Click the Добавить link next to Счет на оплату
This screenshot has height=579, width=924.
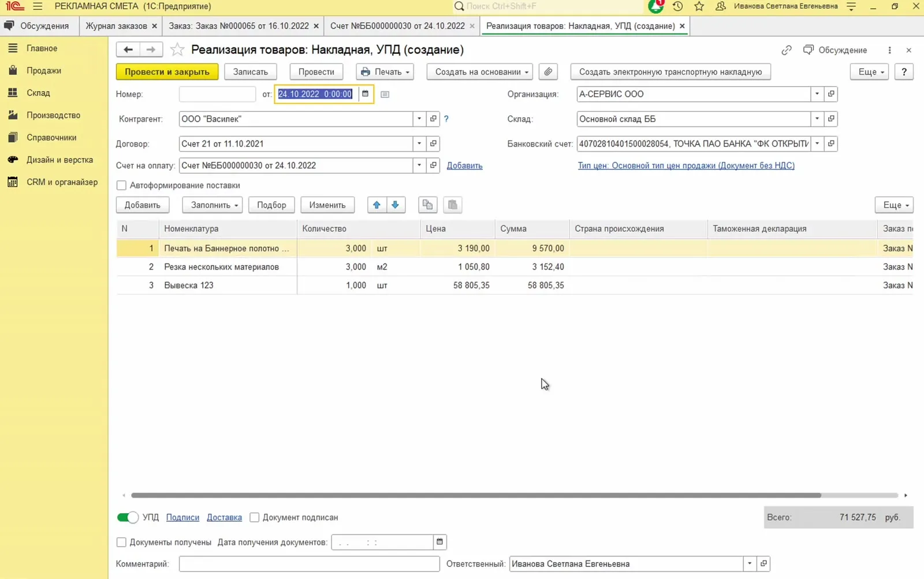pyautogui.click(x=464, y=165)
